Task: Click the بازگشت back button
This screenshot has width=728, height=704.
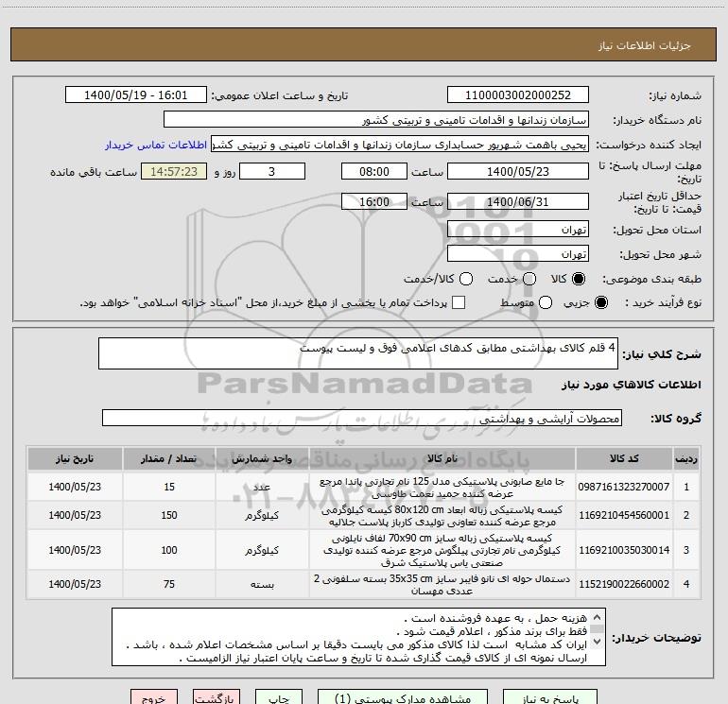Action: pos(217,697)
